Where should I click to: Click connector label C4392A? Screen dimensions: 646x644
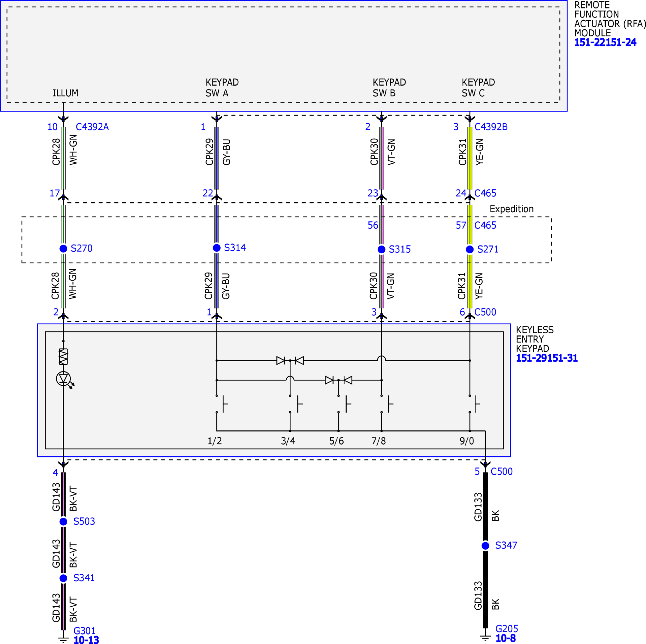92,127
